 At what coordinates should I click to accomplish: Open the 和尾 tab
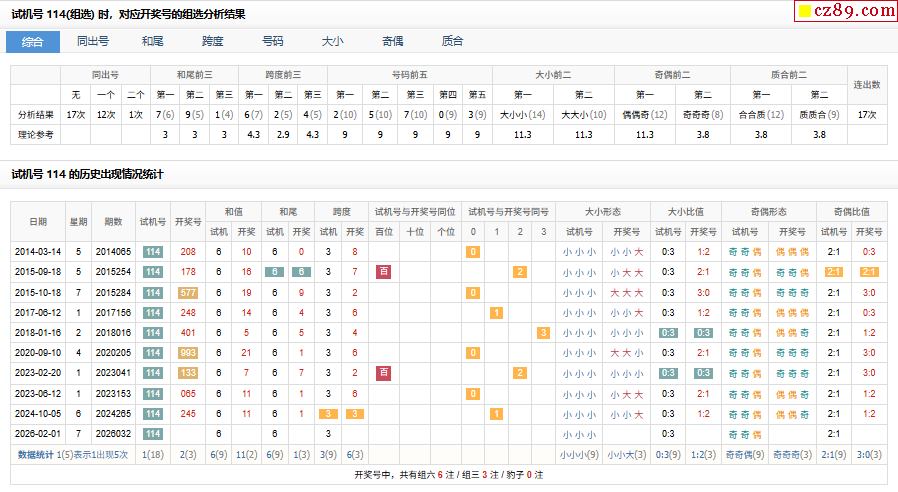(x=153, y=42)
